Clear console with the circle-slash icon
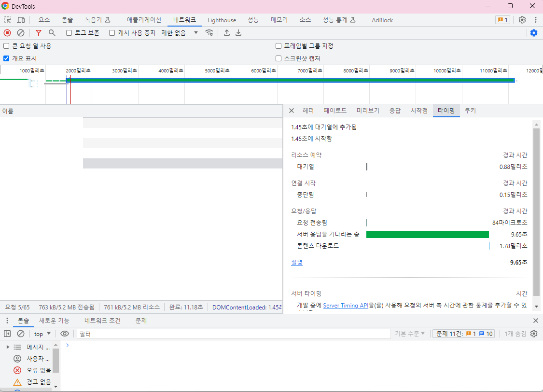 pos(21,334)
